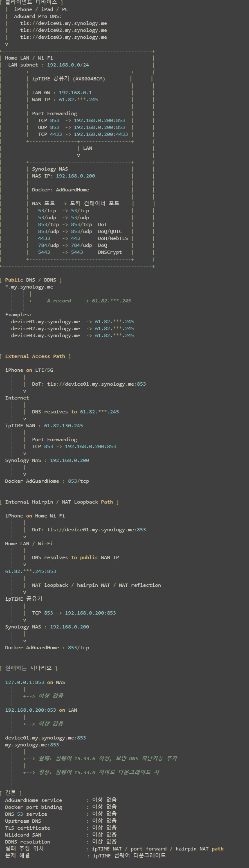Select 'NAT loopback / hairpin NAT / NAT reflection'
Screen dimensions: 249x868
click(x=96, y=585)
